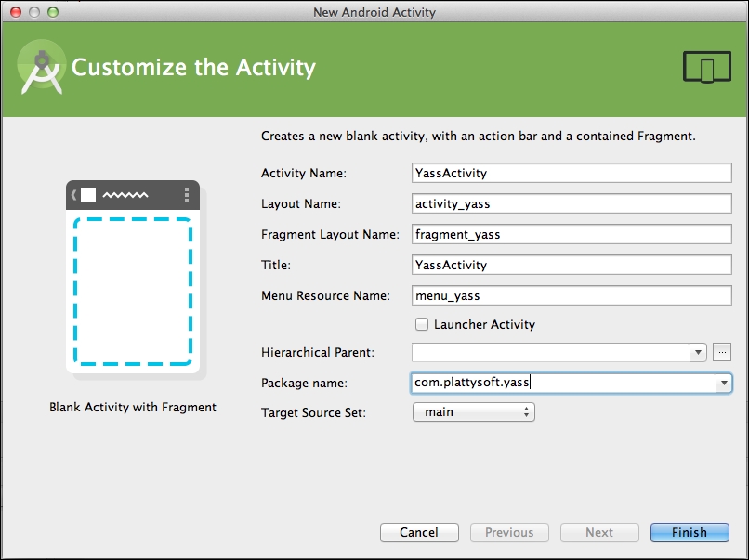Click the Previous button
This screenshot has width=749, height=560.
pos(509,532)
